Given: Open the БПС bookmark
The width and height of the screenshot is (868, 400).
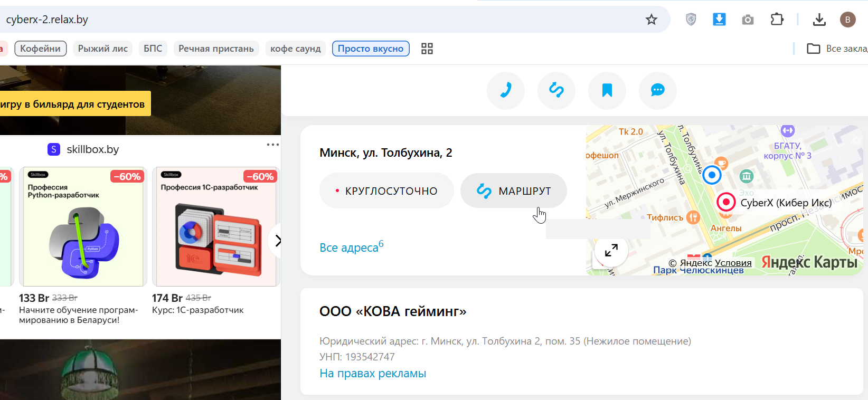Looking at the screenshot, I should tap(153, 49).
